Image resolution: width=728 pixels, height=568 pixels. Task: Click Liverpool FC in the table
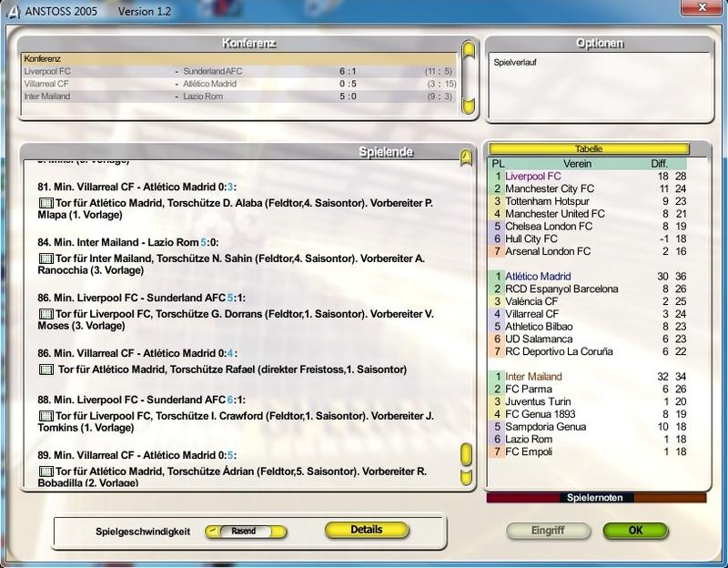[533, 177]
